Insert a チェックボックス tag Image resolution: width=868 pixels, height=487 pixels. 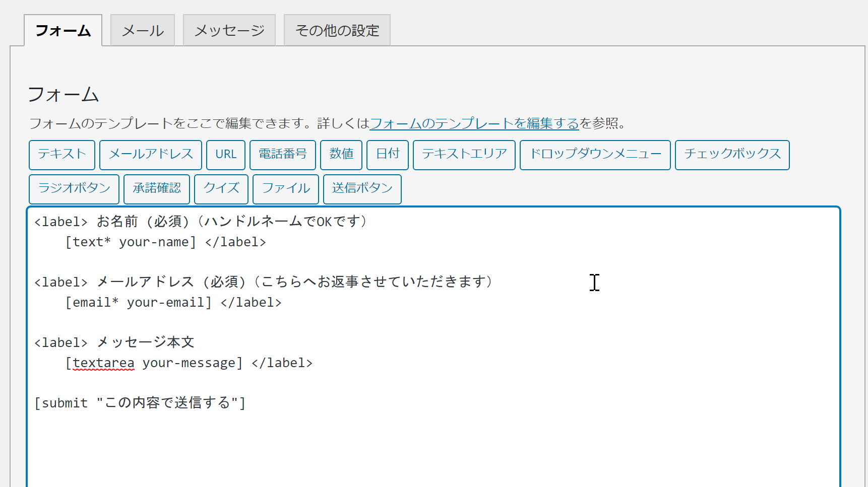(x=732, y=155)
